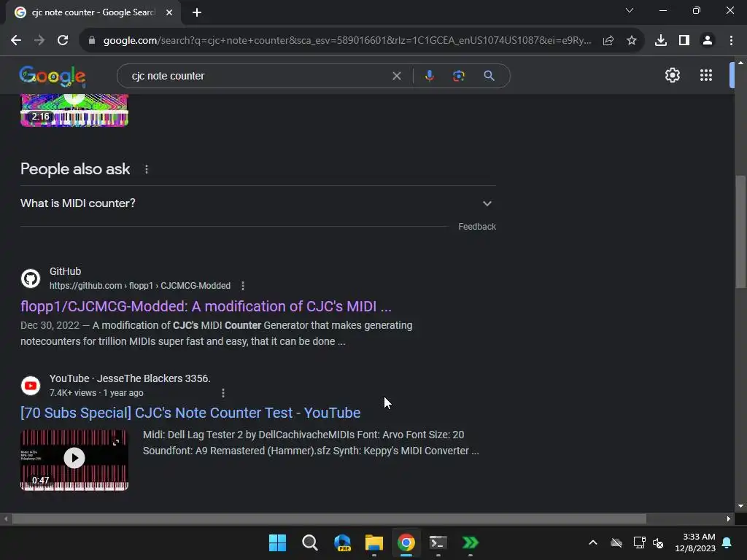Click the GitHub favicon
The width and height of the screenshot is (747, 560).
[31, 279]
